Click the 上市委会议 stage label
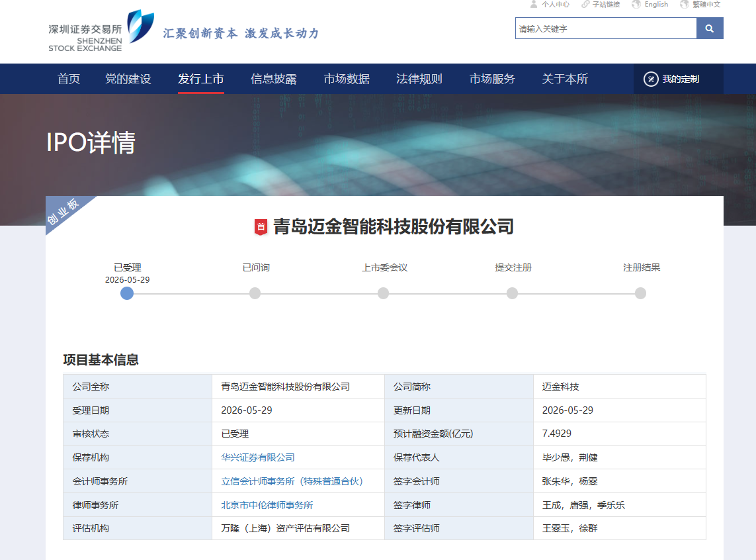This screenshot has width=756, height=560. click(x=385, y=267)
